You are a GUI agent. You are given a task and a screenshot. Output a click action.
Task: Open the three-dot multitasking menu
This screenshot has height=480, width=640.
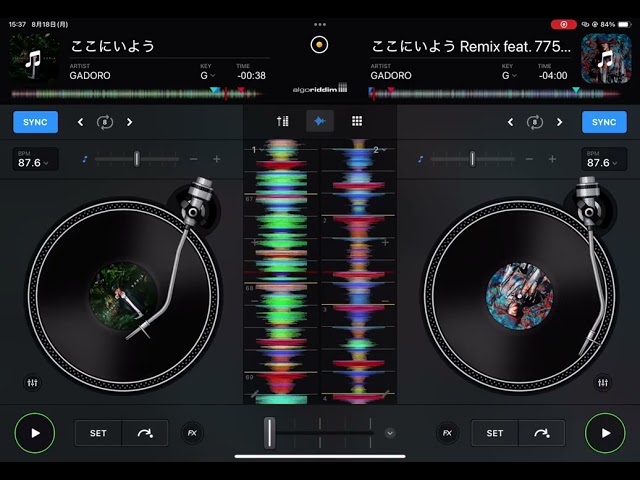click(x=320, y=24)
